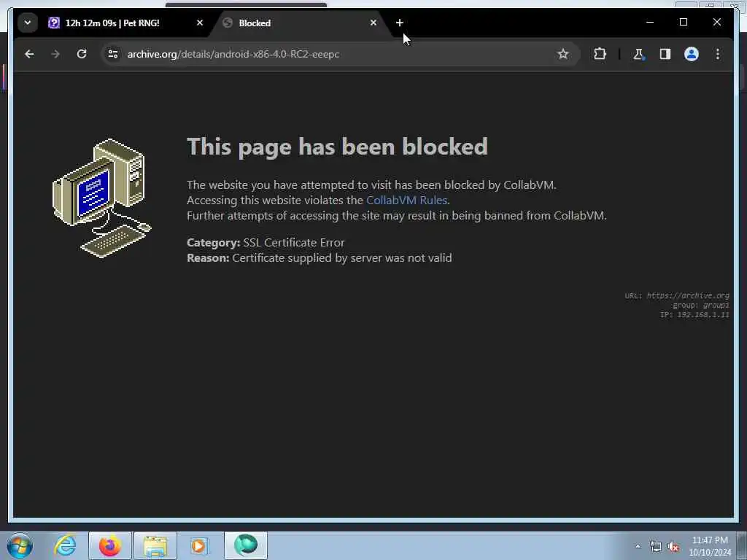Click the active green browser taskbar icon
This screenshot has width=747, height=560.
[246, 545]
